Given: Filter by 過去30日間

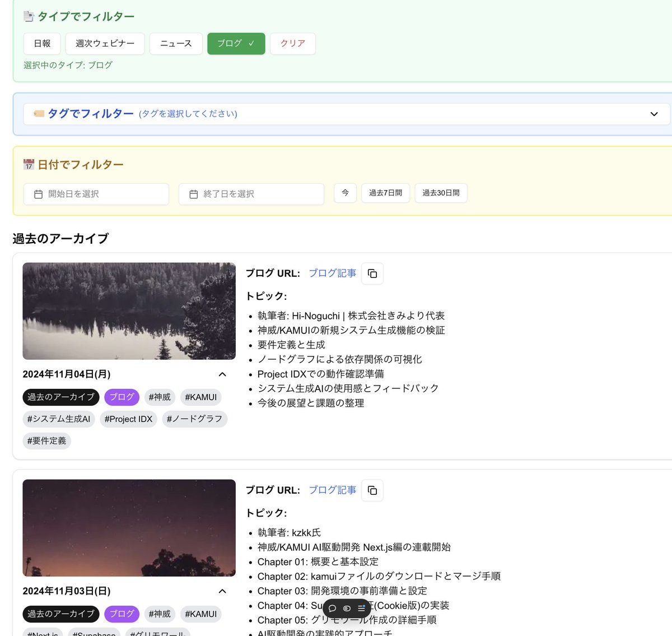Looking at the screenshot, I should pos(441,193).
